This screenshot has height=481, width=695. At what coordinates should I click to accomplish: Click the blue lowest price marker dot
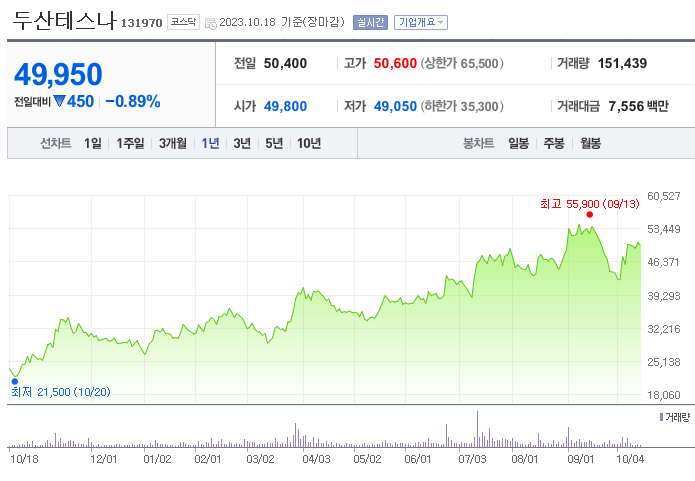[x=15, y=381]
